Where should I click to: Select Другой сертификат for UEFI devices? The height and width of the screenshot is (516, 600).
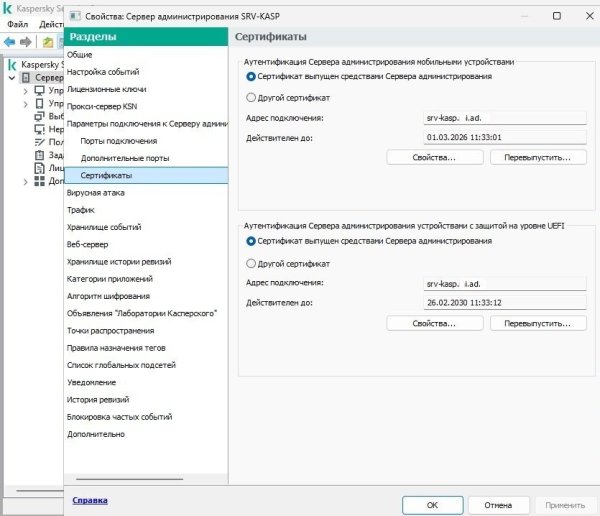[251, 264]
